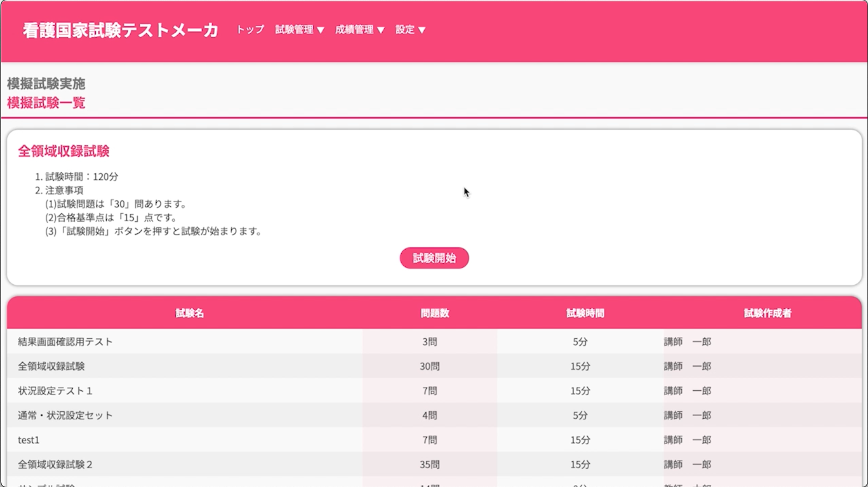This screenshot has height=487, width=868.
Task: Navigate to トップ in the navigation bar
Action: click(250, 30)
